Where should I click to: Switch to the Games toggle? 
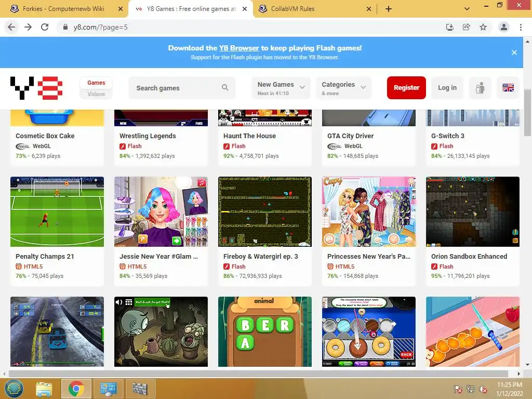[x=96, y=83]
